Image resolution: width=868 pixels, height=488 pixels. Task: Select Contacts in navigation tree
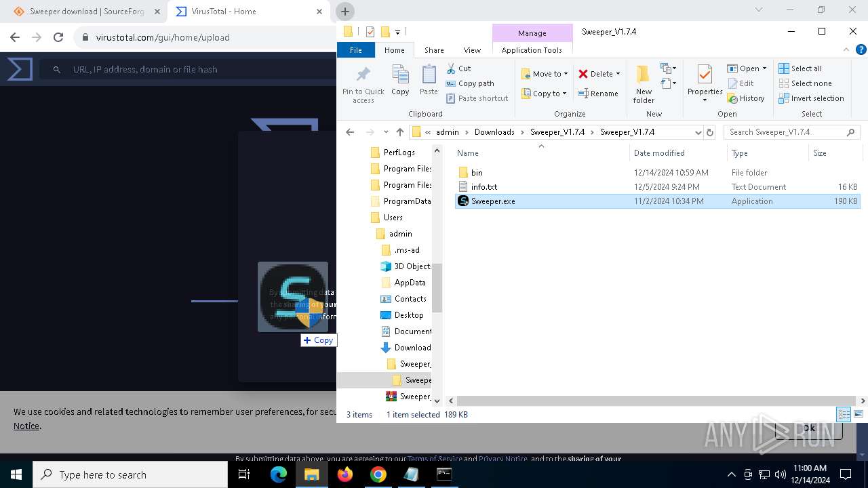pos(410,299)
